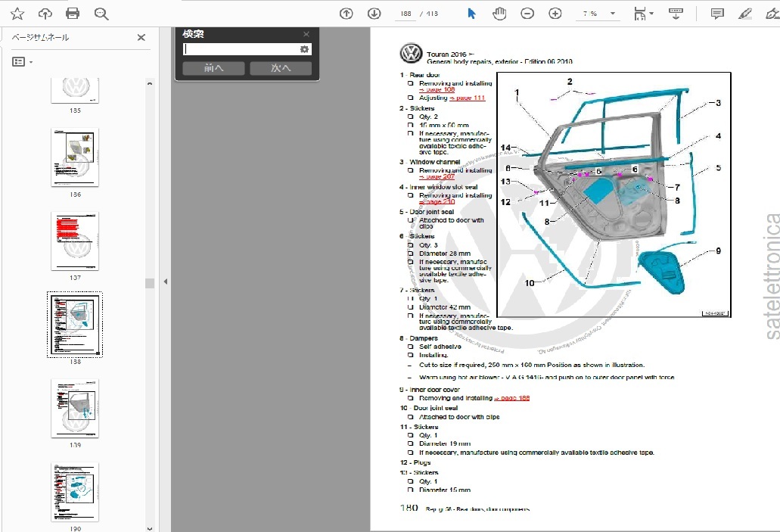This screenshot has width=780, height=532.
Task: Open page 189 thumbnail
Action: pos(75,408)
